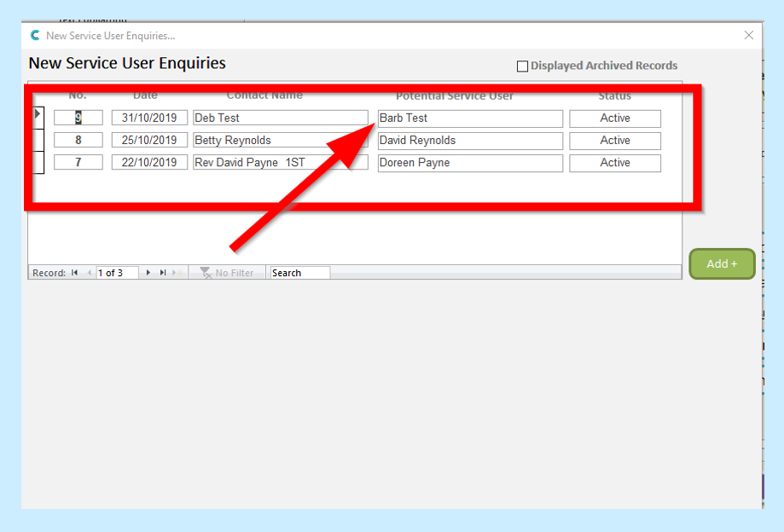This screenshot has width=784, height=532.
Task: Click Active status for Doreen Payne
Action: (x=614, y=163)
